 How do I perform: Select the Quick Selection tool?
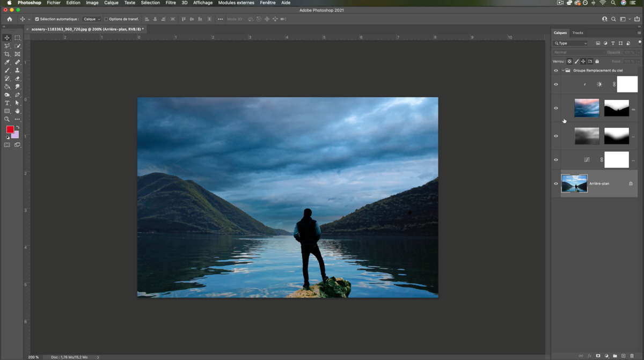[x=17, y=46]
